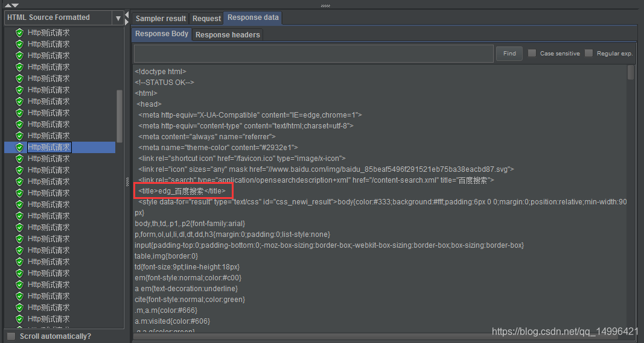The width and height of the screenshot is (644, 343).
Task: Click the opensearchdescription+xml link line
Action: 316,180
